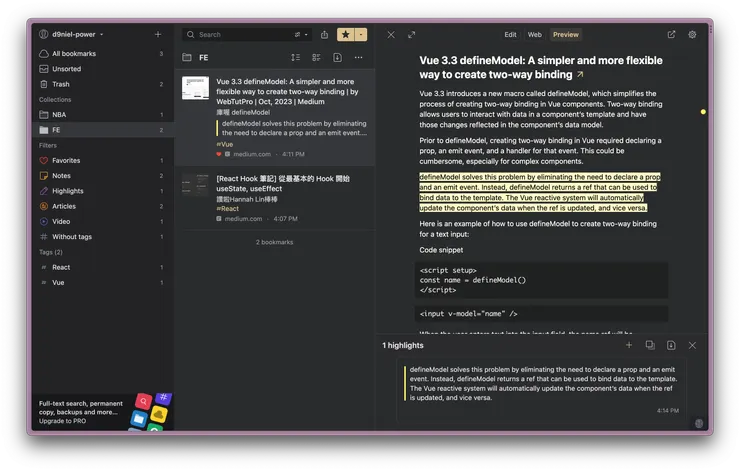
Task: Open the dropdown next to the star button
Action: pos(361,34)
